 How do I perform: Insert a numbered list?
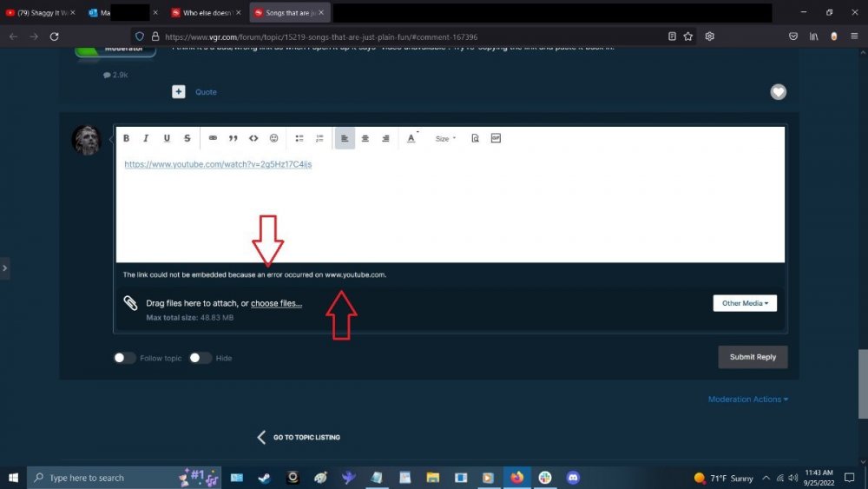click(x=319, y=138)
